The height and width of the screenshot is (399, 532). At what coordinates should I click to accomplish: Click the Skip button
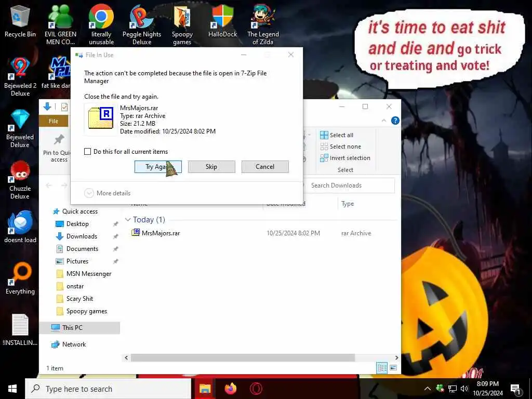[211, 167]
